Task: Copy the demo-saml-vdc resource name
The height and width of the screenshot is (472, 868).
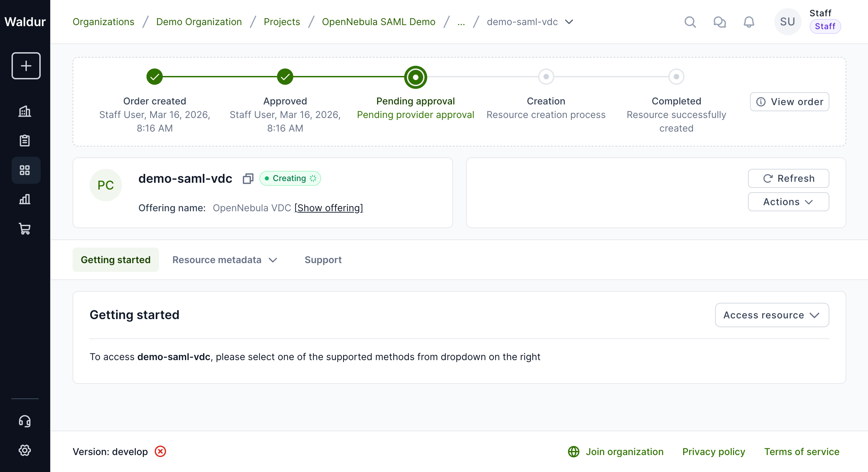Action: click(248, 179)
